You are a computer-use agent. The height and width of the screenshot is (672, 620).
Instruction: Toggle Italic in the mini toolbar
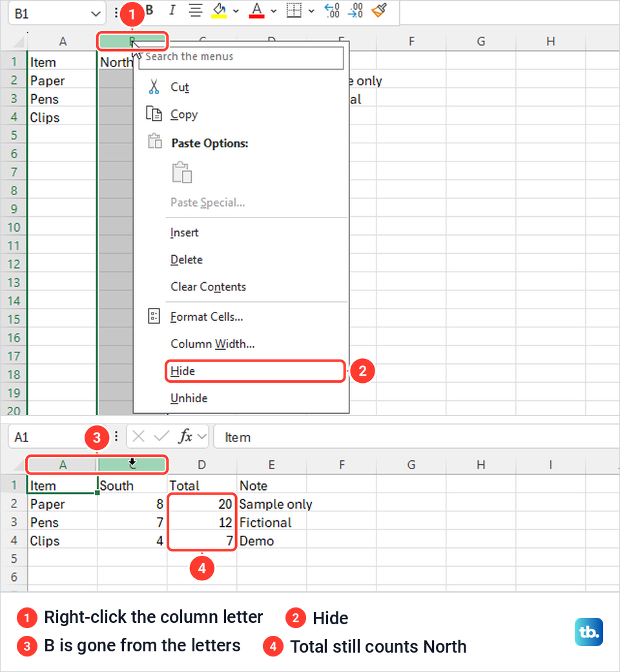point(172,10)
